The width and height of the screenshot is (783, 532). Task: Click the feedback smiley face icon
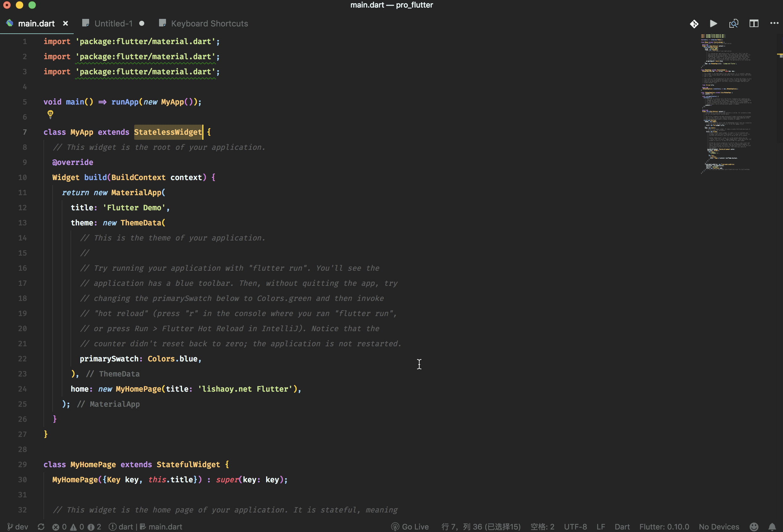click(x=754, y=527)
